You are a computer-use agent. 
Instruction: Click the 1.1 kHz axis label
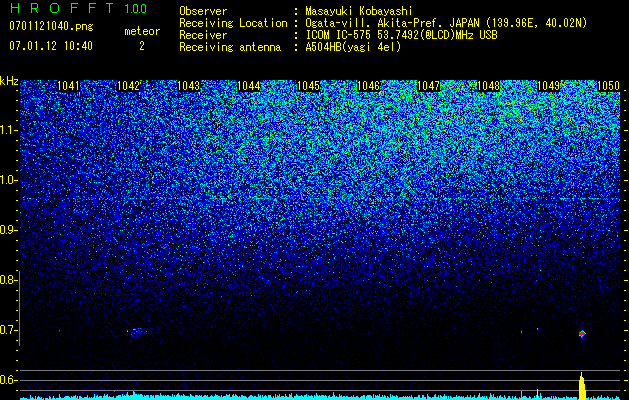(x=8, y=130)
